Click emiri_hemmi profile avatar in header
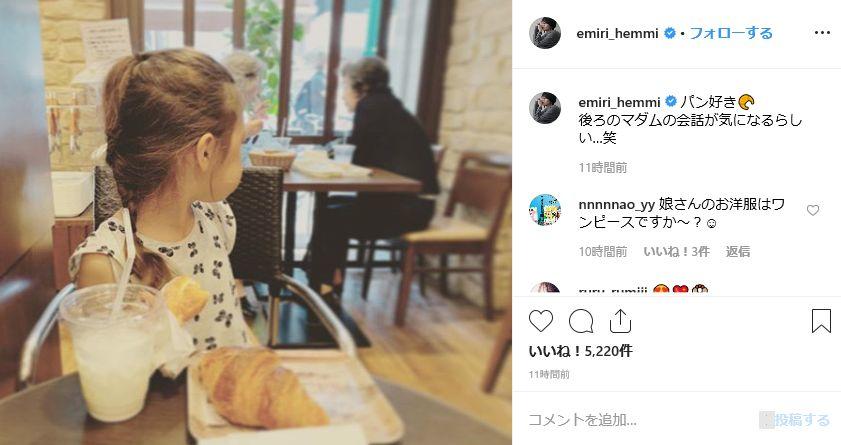Screen dimensions: 841x445 coord(545,33)
